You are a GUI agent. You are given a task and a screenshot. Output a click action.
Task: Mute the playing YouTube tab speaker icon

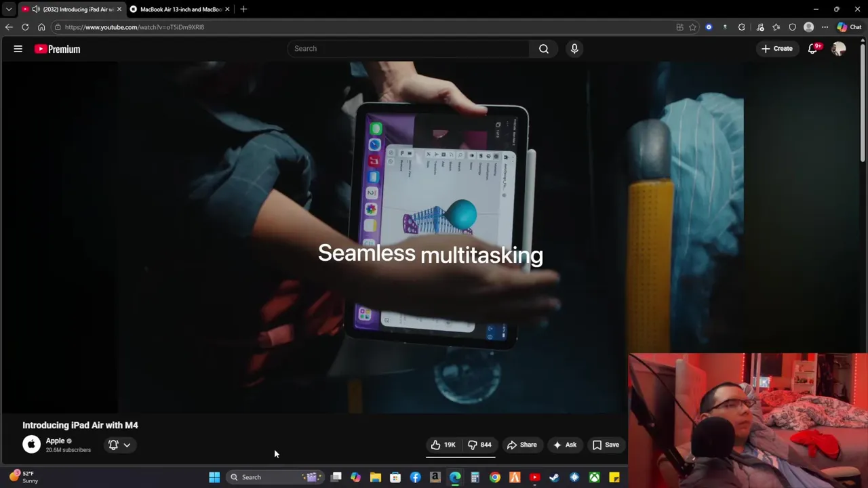35,9
